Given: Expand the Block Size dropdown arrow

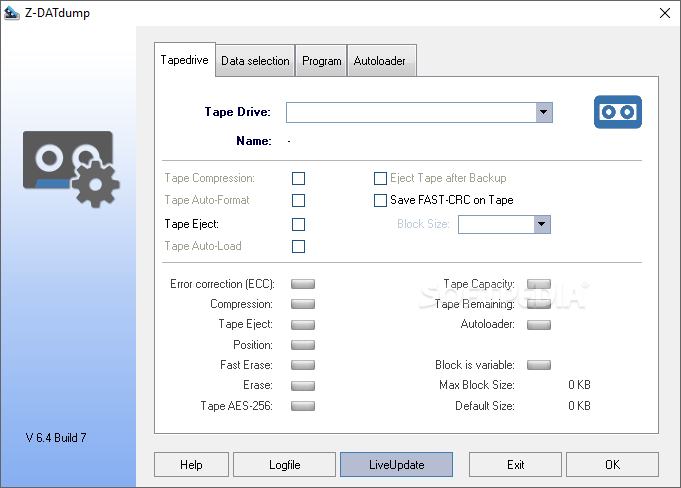Looking at the screenshot, I should [x=542, y=224].
